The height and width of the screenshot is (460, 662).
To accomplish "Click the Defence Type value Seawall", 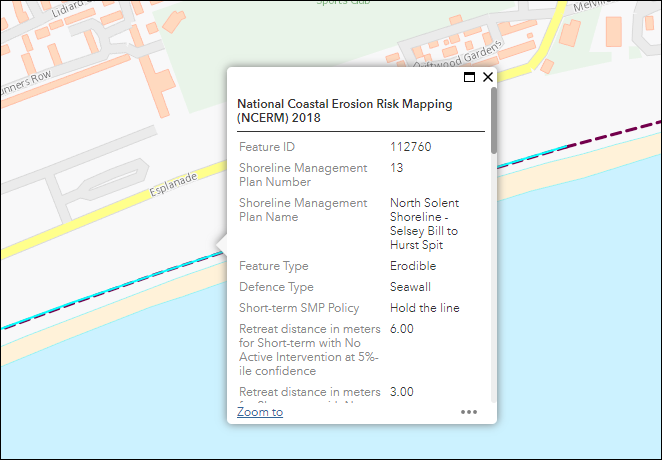I will (x=411, y=287).
